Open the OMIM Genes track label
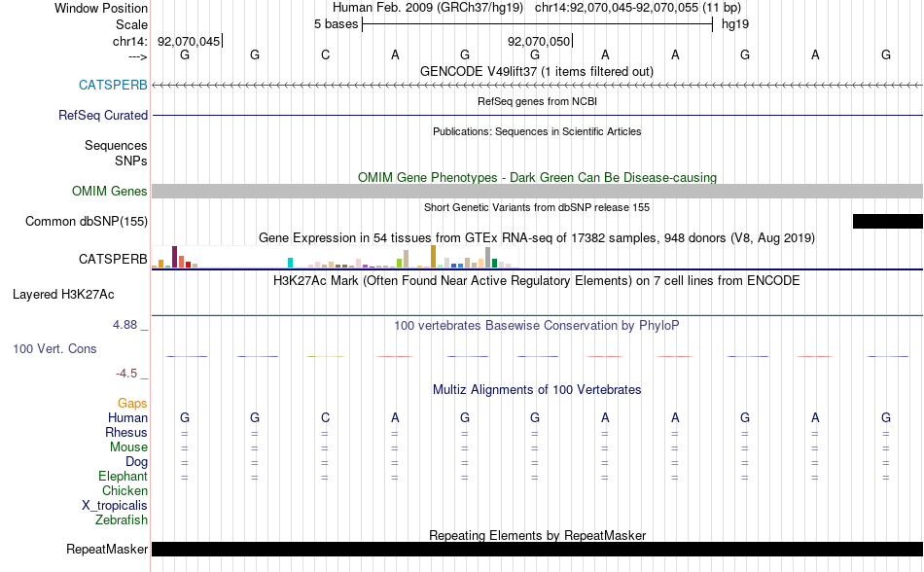Screen dimensions: 924x572 pos(109,191)
